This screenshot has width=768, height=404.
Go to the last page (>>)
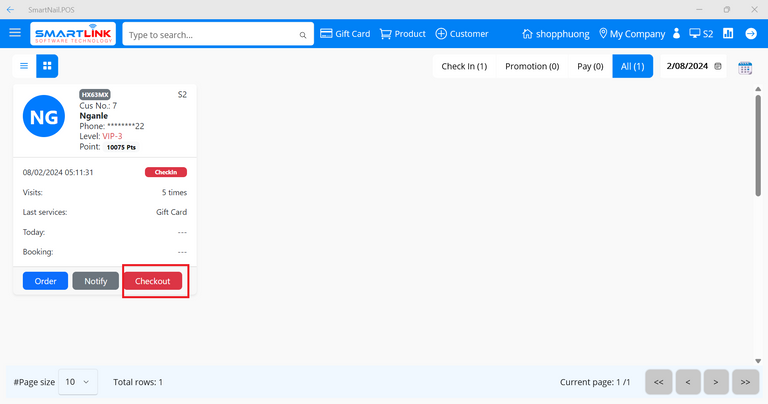[x=744, y=381]
